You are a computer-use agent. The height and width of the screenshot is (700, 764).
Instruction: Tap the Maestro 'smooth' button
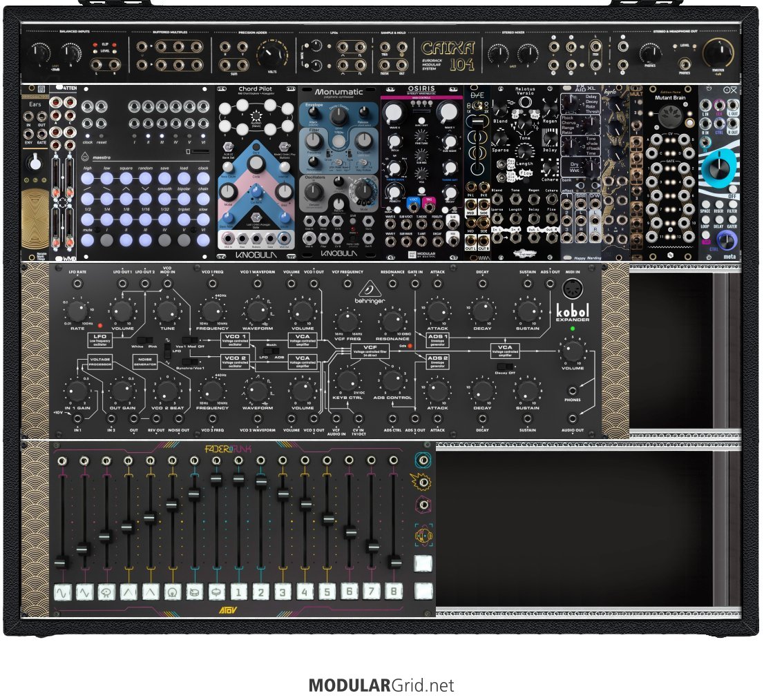tap(164, 199)
